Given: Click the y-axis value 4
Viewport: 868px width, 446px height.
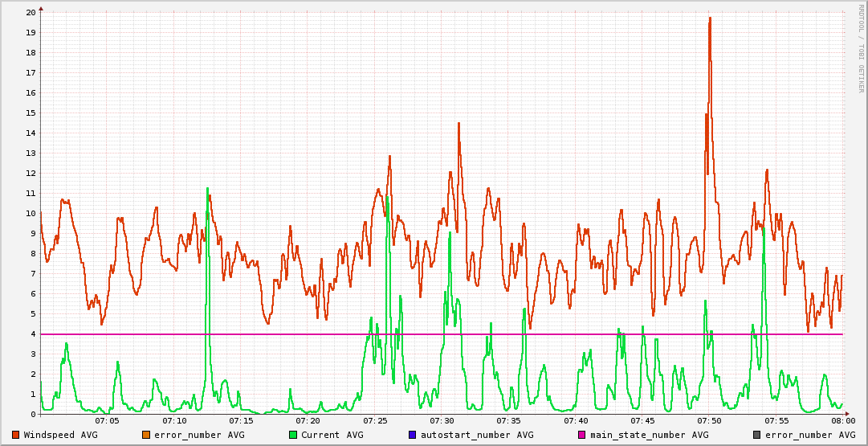Looking at the screenshot, I should pyautogui.click(x=33, y=334).
